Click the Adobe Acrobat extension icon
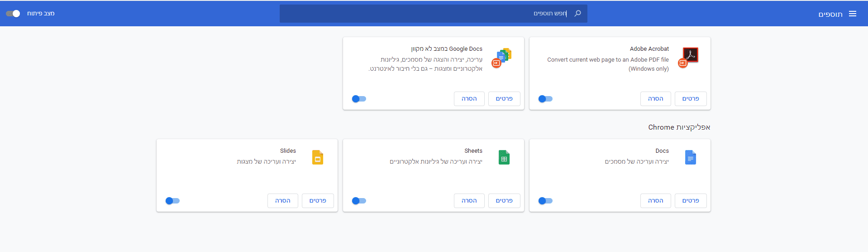 [689, 57]
